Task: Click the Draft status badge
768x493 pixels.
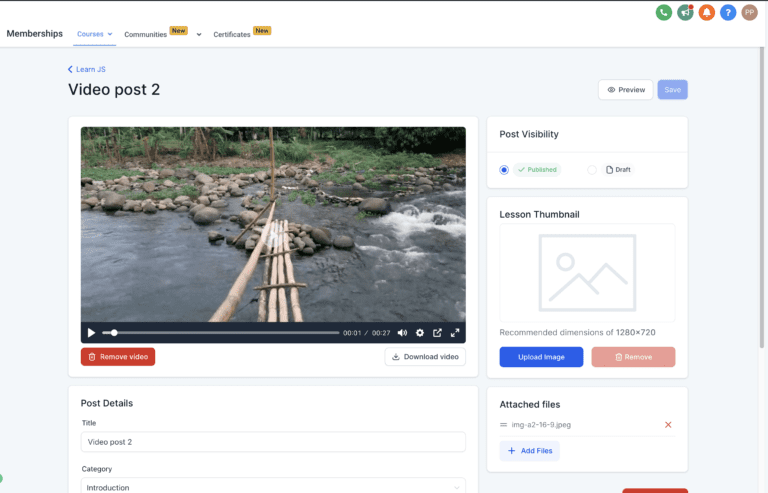Action: [x=618, y=170]
